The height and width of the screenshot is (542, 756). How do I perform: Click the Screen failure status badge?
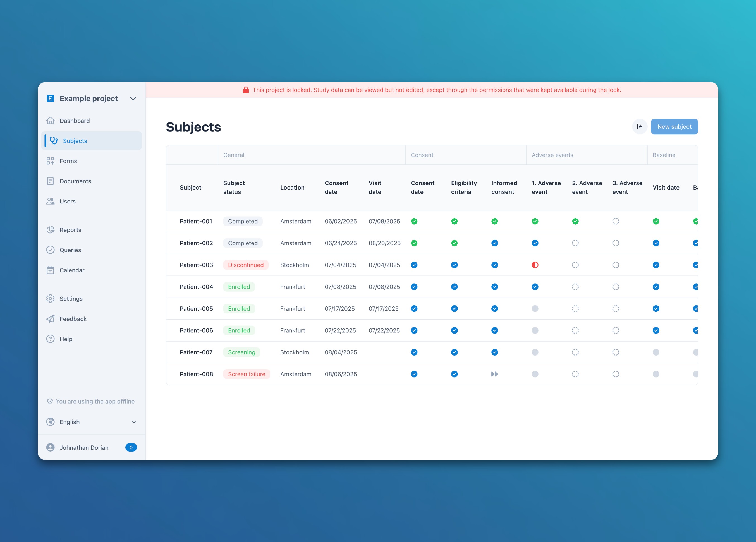pyautogui.click(x=246, y=374)
